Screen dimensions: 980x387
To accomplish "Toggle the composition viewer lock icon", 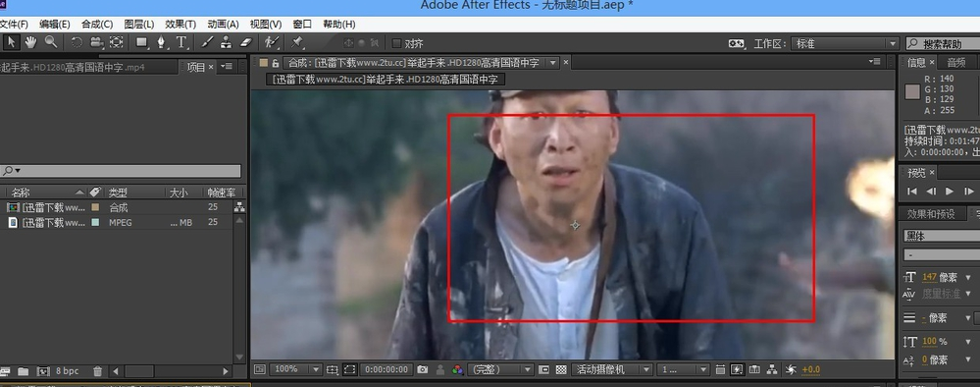I will [276, 63].
